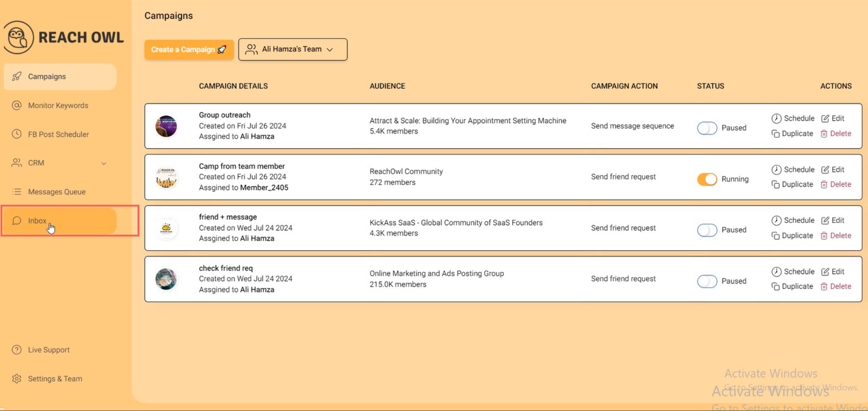
Task: Open Online Marketing group avatar thumbnail
Action: click(x=166, y=279)
